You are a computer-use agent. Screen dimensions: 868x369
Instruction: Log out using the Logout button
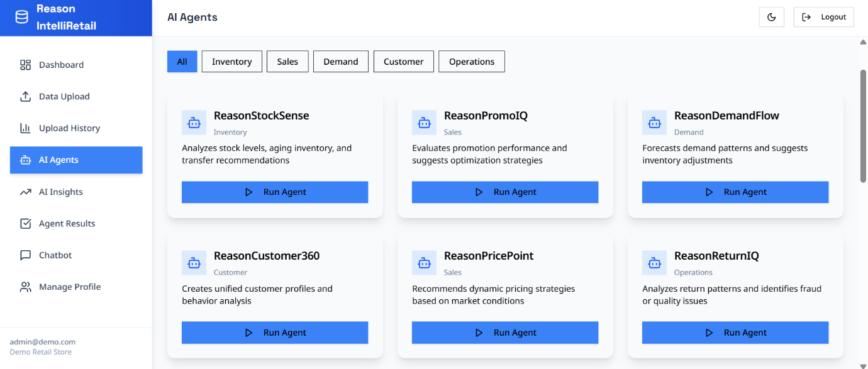pos(823,17)
